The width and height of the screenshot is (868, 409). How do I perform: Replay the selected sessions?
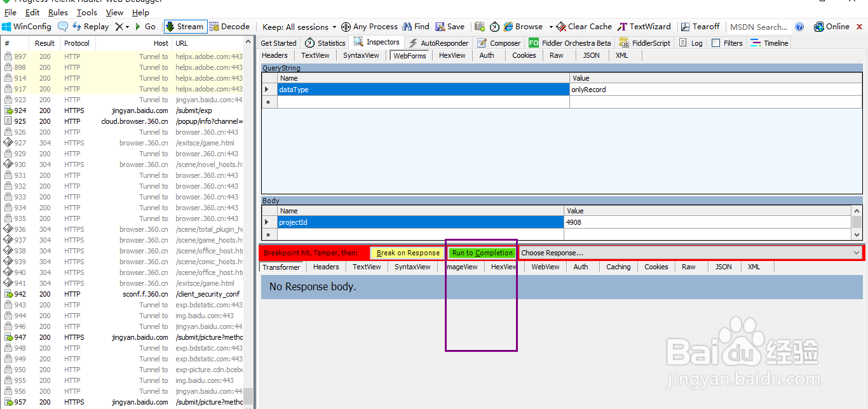(x=91, y=27)
